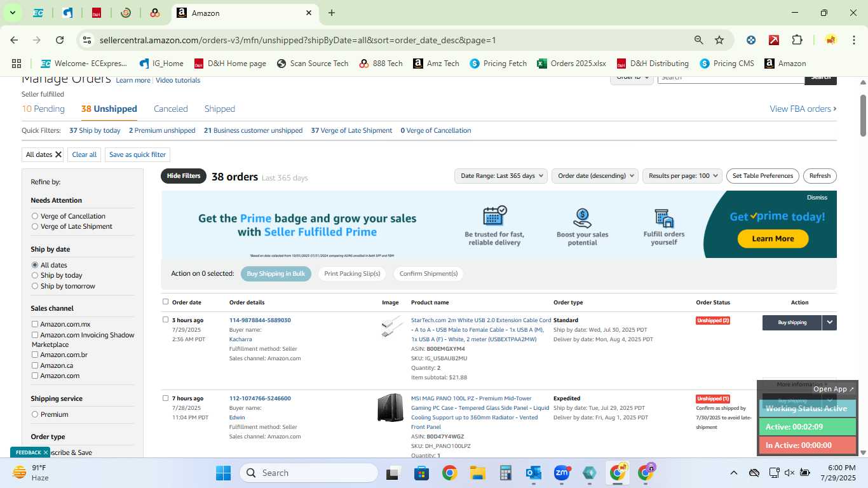Image resolution: width=868 pixels, height=488 pixels.
Task: Click Clear all filters
Action: pos(85,154)
